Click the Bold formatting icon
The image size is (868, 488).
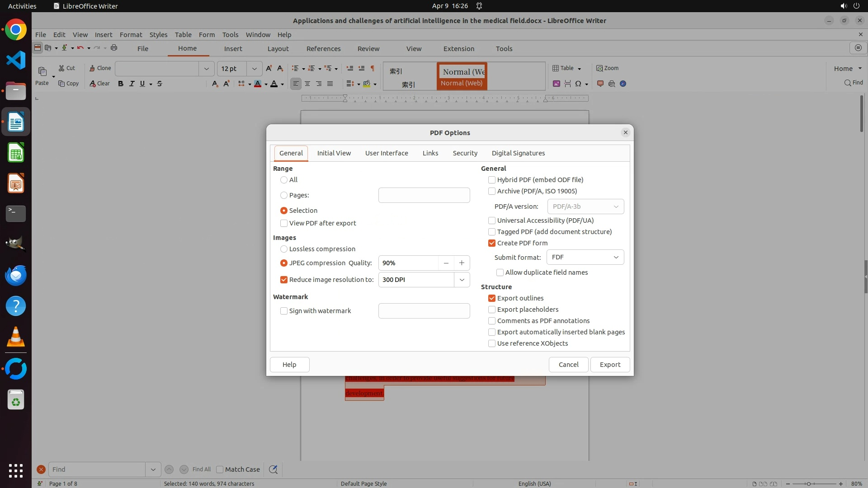click(121, 84)
